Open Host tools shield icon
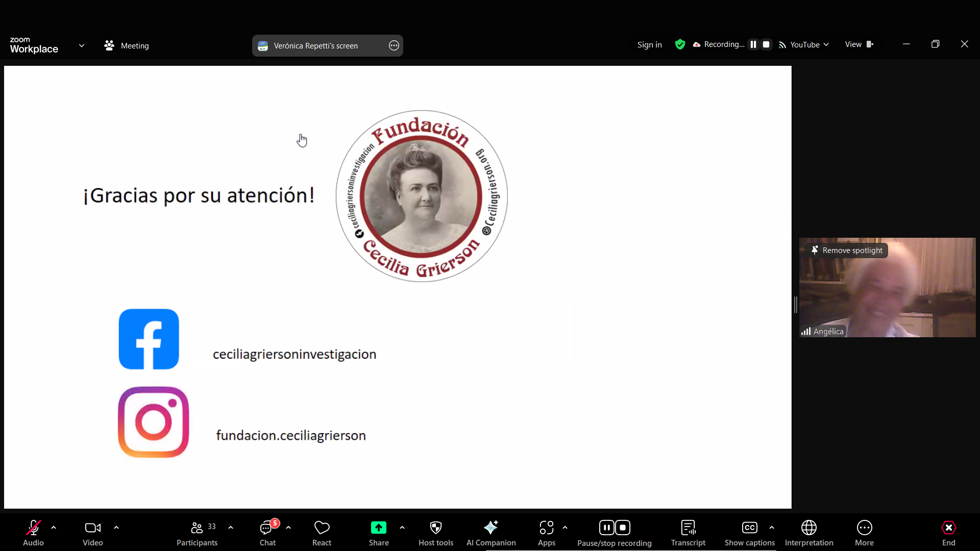 click(435, 532)
